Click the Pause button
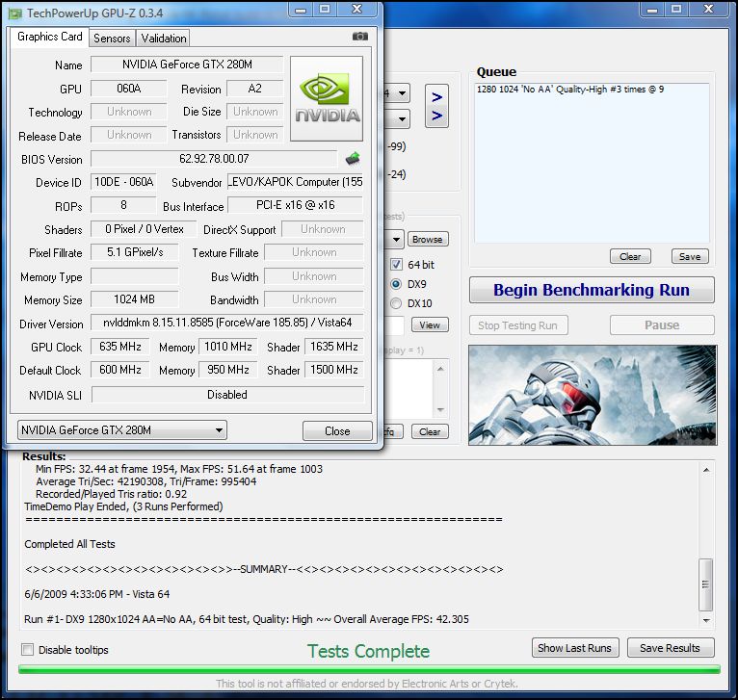The height and width of the screenshot is (700, 738). [662, 325]
